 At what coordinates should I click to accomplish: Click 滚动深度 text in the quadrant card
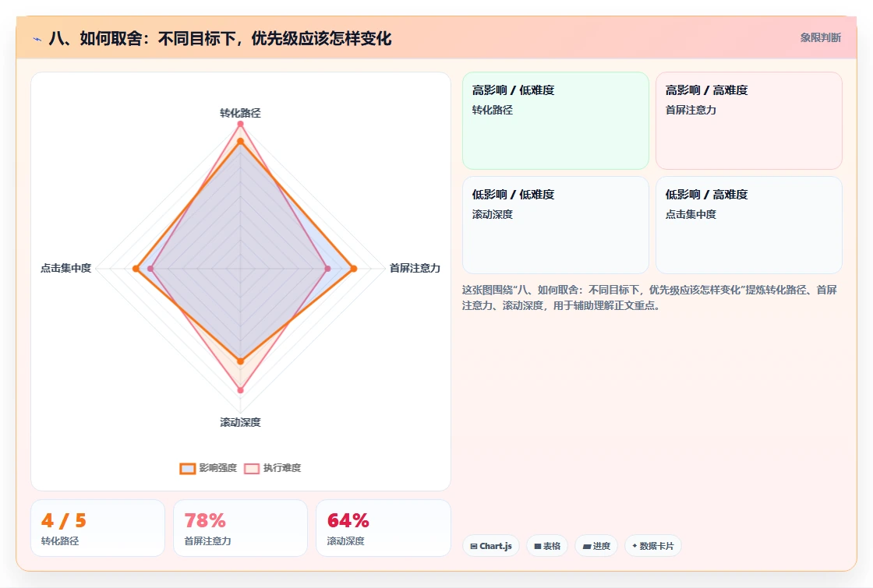pyautogui.click(x=492, y=214)
